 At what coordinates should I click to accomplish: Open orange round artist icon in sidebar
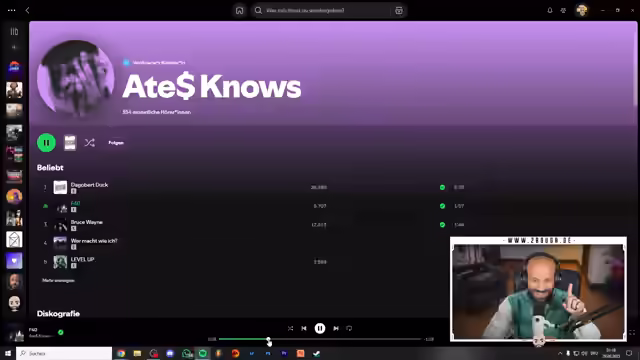pyautogui.click(x=14, y=197)
